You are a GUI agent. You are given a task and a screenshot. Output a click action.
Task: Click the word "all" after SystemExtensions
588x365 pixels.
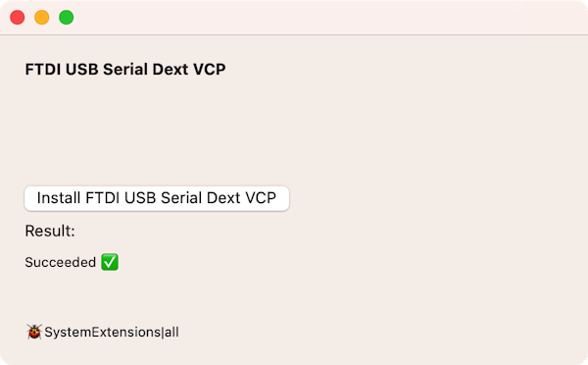tap(171, 333)
